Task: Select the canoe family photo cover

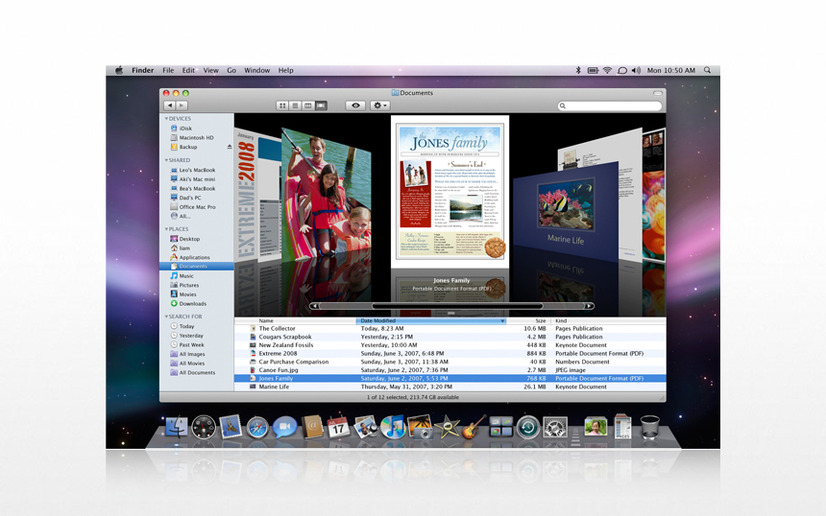Action: click(327, 195)
